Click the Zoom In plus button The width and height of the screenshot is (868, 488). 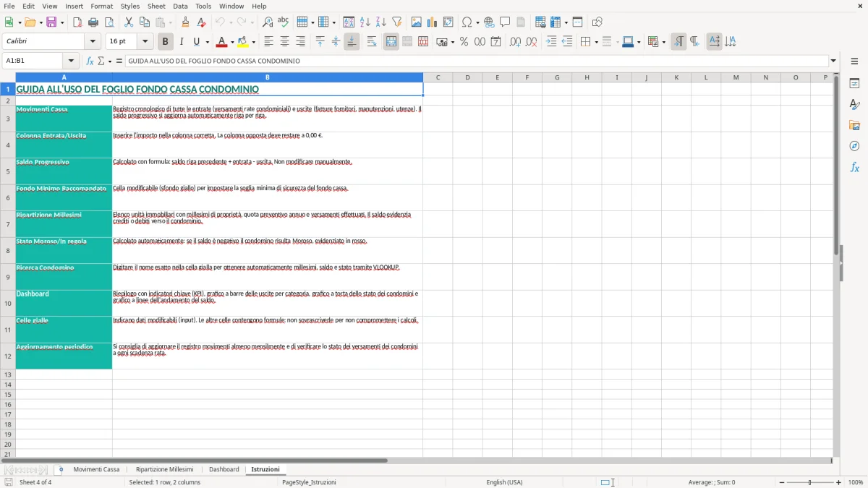(839, 482)
